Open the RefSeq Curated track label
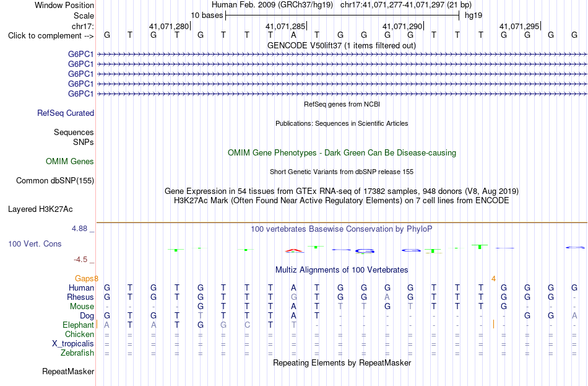 click(66, 113)
